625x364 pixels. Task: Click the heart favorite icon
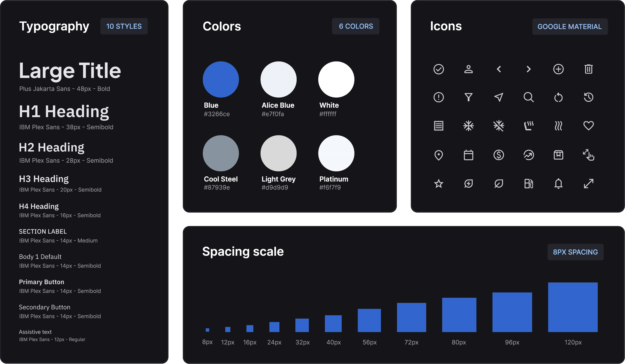[x=588, y=125]
